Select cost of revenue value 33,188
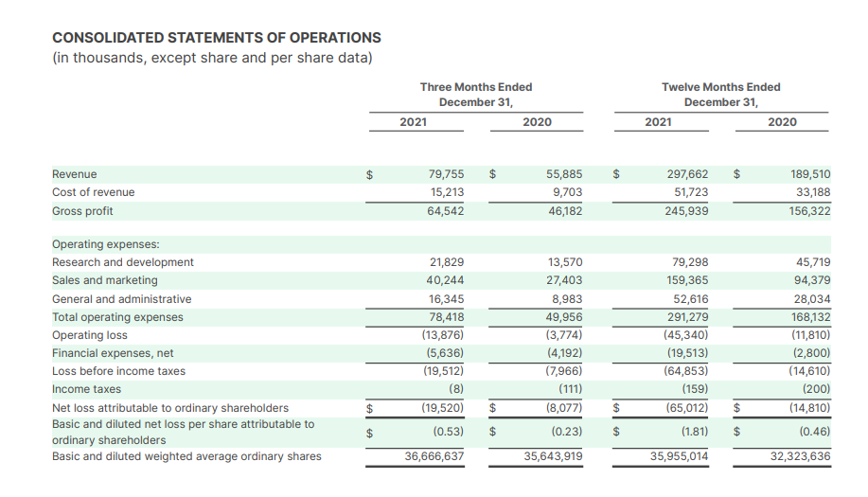Viewport: 868px width, 497px height. [813, 192]
